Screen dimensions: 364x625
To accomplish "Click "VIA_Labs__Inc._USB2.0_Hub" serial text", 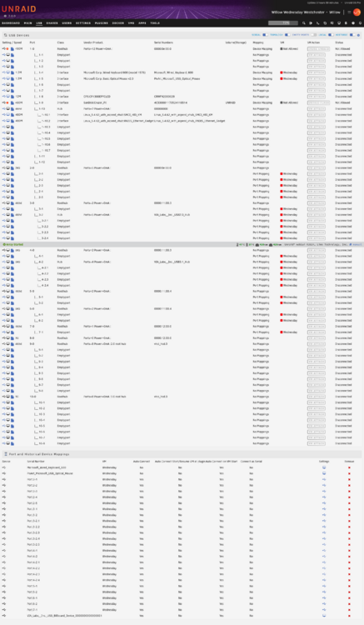I will 172,215.
